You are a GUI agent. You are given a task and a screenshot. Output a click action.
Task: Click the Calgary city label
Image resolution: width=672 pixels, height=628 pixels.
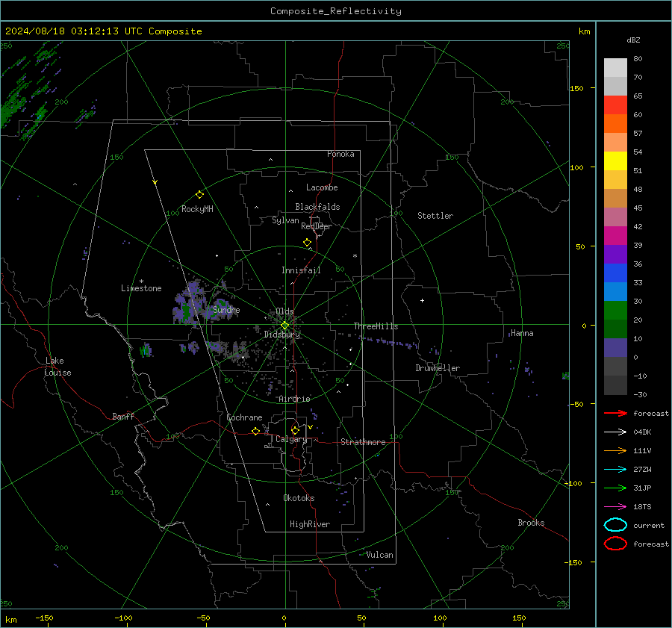pyautogui.click(x=291, y=439)
